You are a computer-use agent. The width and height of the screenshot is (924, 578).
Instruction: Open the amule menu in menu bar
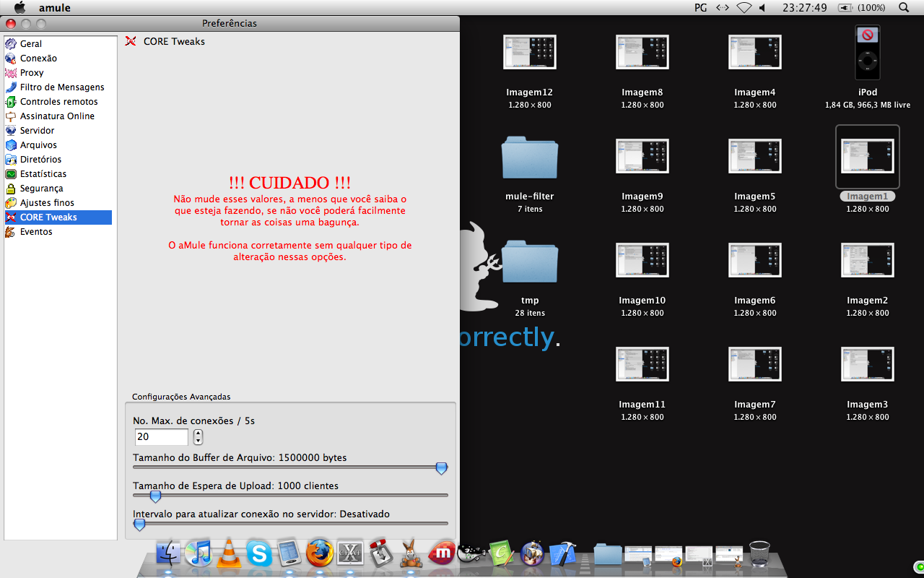54,7
